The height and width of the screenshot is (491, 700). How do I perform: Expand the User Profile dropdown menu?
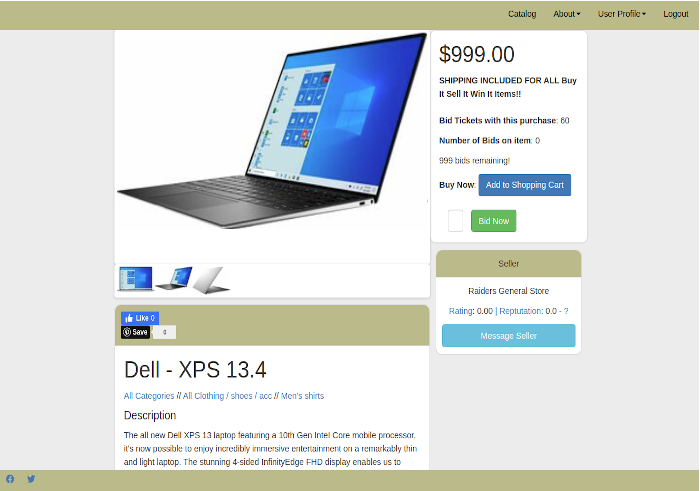click(x=621, y=14)
